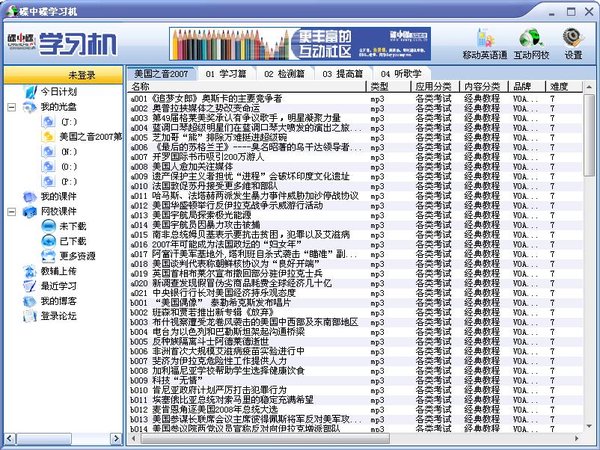600x450 pixels.
Task: Select the (J:) drive disc icon
Action: (x=48, y=122)
